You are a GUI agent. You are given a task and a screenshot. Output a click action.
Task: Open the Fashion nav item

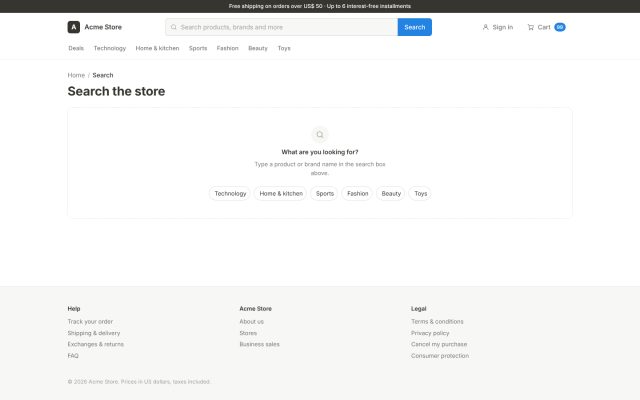pyautogui.click(x=227, y=48)
